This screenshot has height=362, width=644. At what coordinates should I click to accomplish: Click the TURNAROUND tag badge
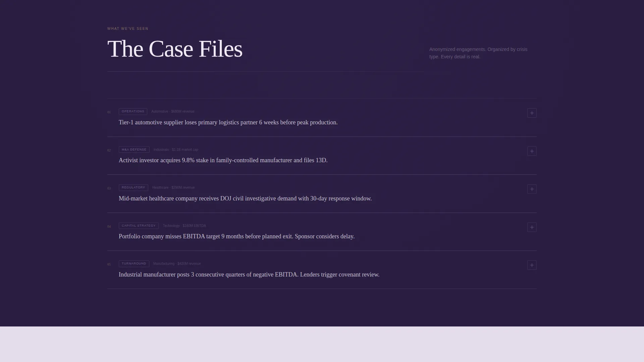pyautogui.click(x=134, y=264)
